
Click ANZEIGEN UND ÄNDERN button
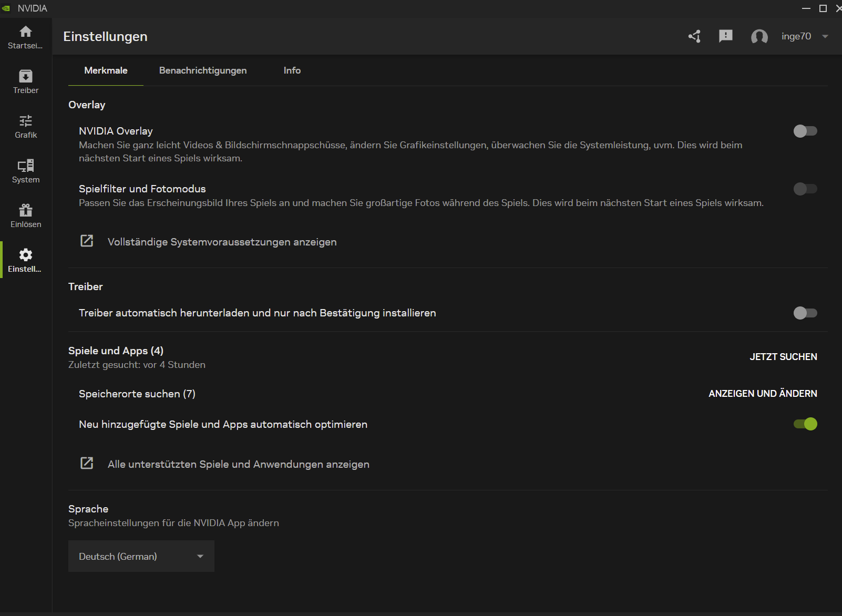(x=763, y=394)
